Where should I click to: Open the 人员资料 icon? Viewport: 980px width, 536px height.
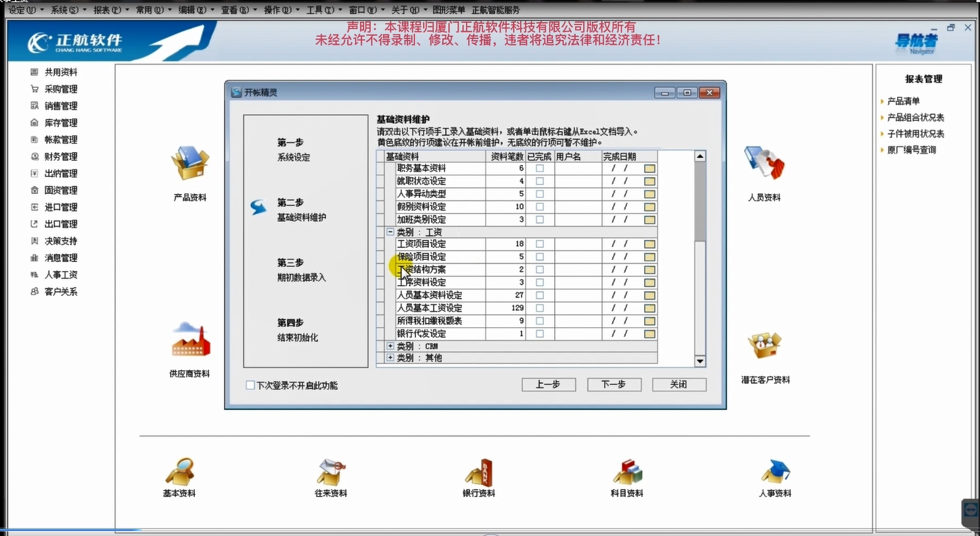click(x=765, y=164)
